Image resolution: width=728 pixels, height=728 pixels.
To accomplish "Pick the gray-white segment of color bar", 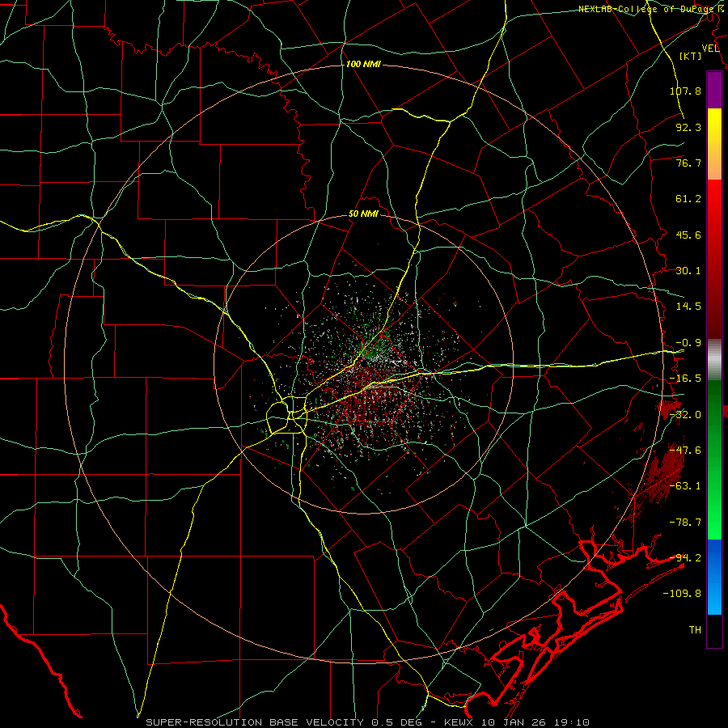I will 714,360.
